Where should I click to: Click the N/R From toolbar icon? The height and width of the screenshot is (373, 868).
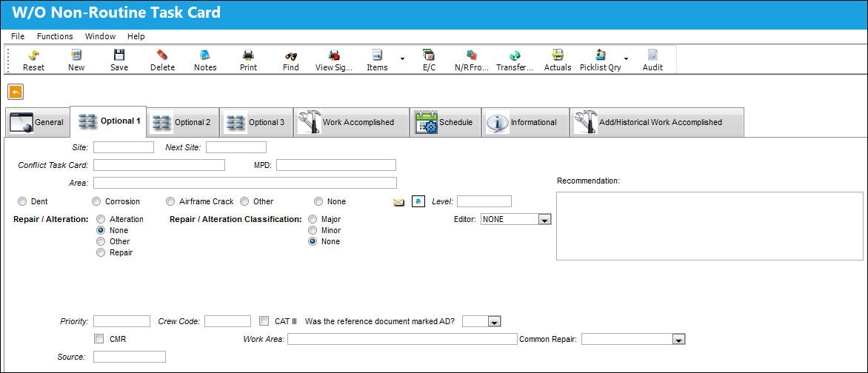[x=472, y=56]
